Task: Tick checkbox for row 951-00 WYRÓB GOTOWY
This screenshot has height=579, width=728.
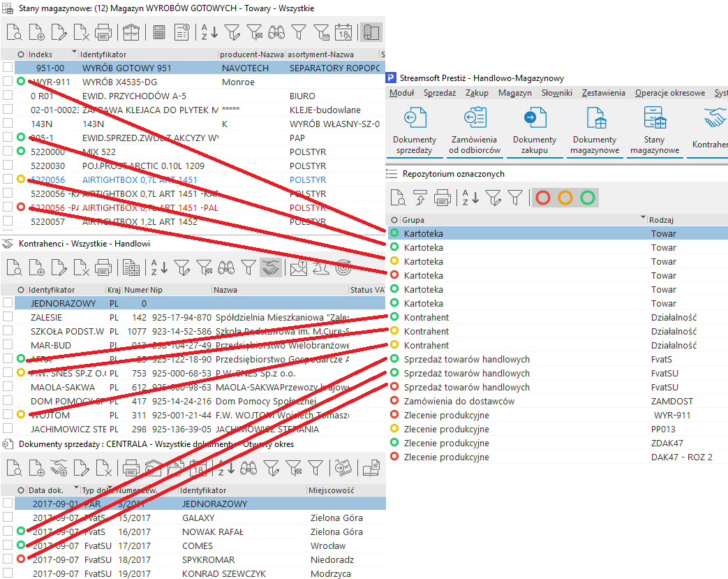Action: point(8,67)
